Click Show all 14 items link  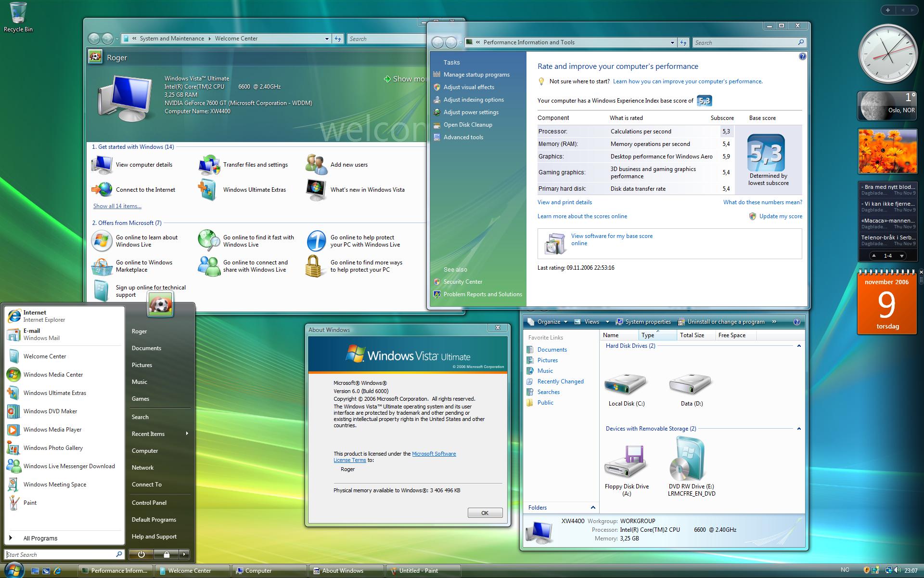coord(117,206)
